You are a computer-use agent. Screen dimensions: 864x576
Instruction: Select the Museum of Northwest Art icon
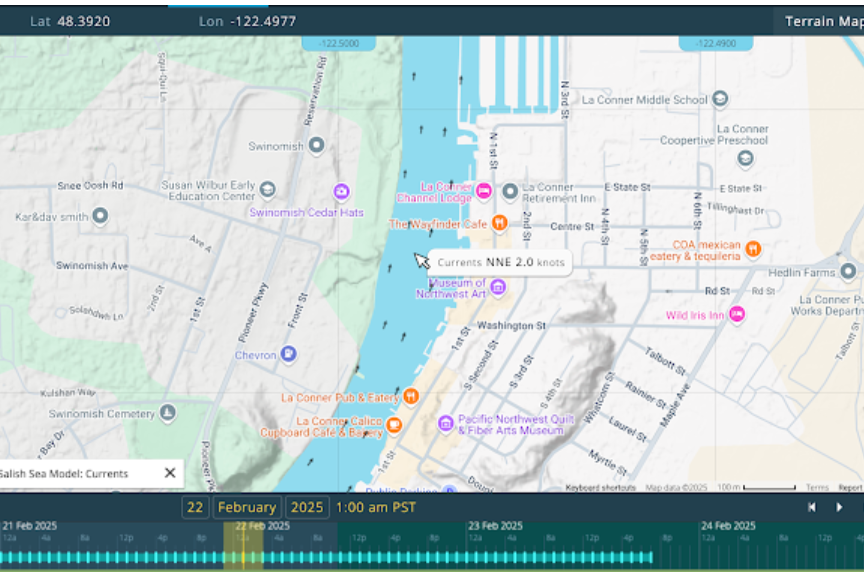click(x=498, y=287)
